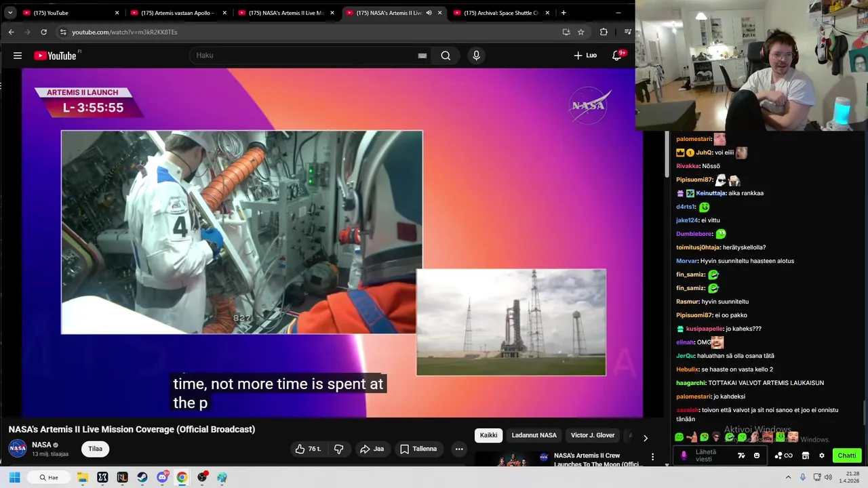Click the video title text

[132, 429]
